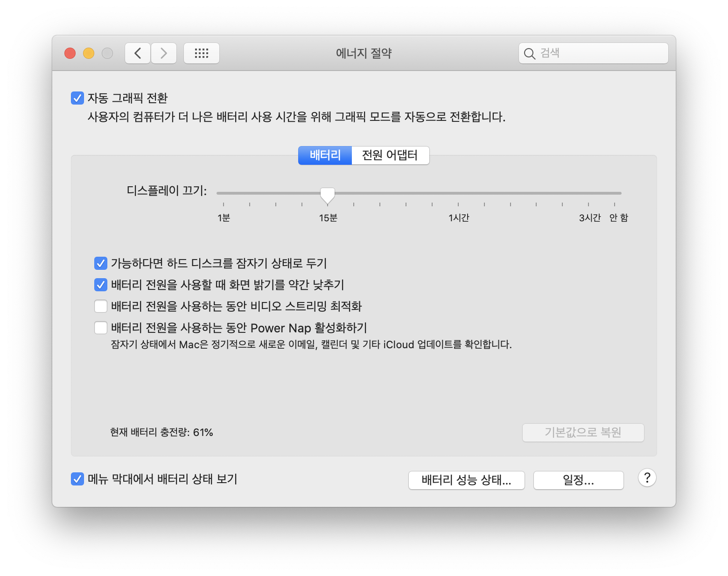Image resolution: width=728 pixels, height=576 pixels.
Task: Toggle 메뉴 막대에서 배터리 상태 보기 checkbox
Action: (77, 479)
